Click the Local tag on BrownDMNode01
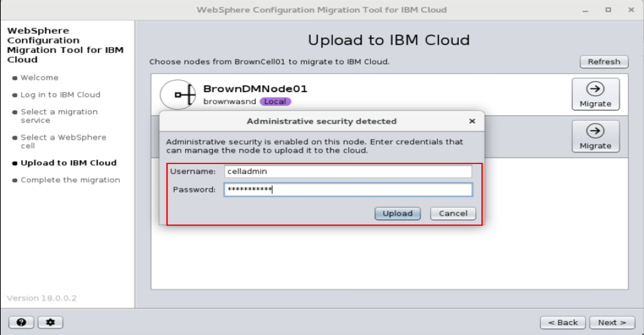 pyautogui.click(x=275, y=101)
